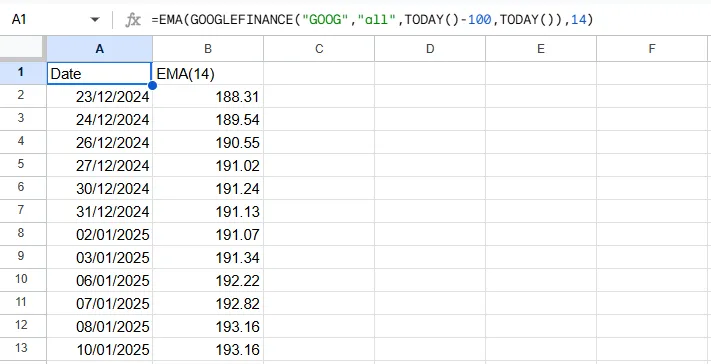Select the cell with date 07/01/2025
Screen dimensions: 711x364
tap(99, 303)
